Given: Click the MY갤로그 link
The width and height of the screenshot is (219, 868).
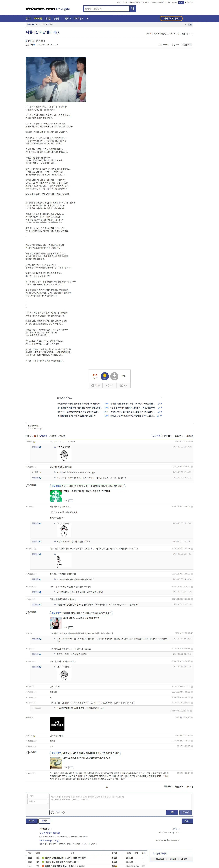Looking at the screenshot, I should [x=160, y=859].
